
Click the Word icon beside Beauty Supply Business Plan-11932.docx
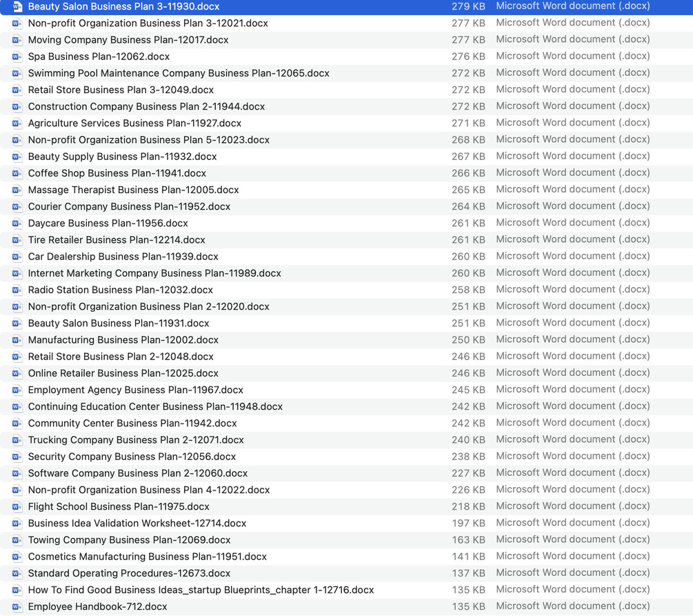point(17,157)
